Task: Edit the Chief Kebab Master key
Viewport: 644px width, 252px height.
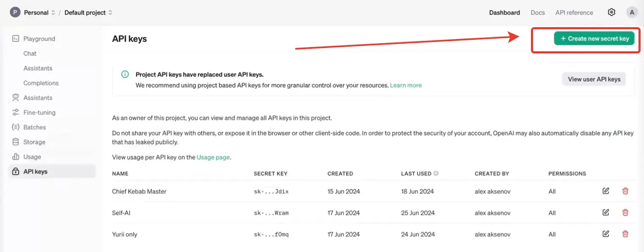Action: pos(606,191)
